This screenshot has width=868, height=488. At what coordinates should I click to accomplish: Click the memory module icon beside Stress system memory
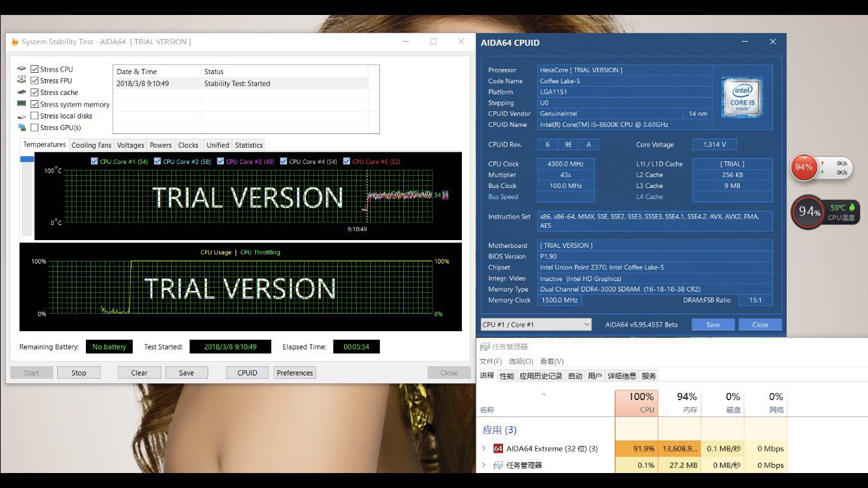click(21, 103)
